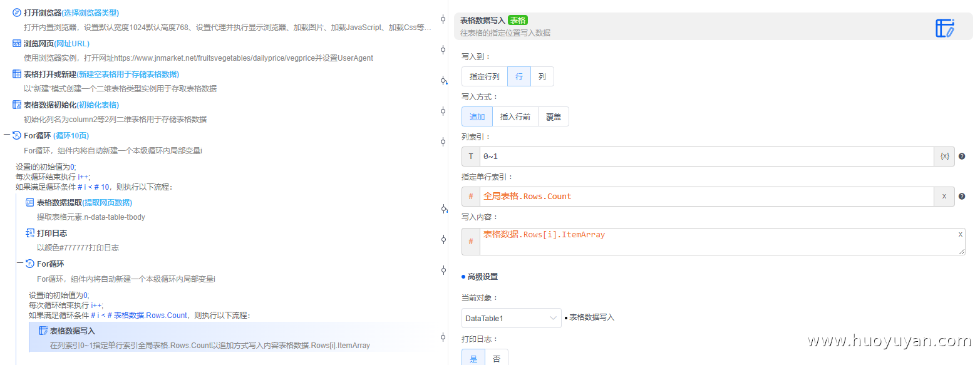980x365 pixels.
Task: Click the 打开浏览器 compass icon
Action: 17,13
